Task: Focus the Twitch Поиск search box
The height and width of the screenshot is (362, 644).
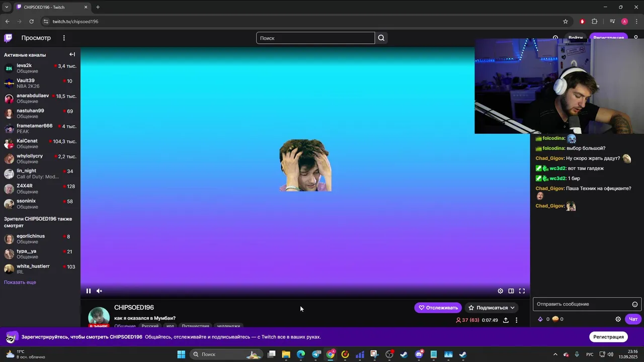Action: click(315, 38)
